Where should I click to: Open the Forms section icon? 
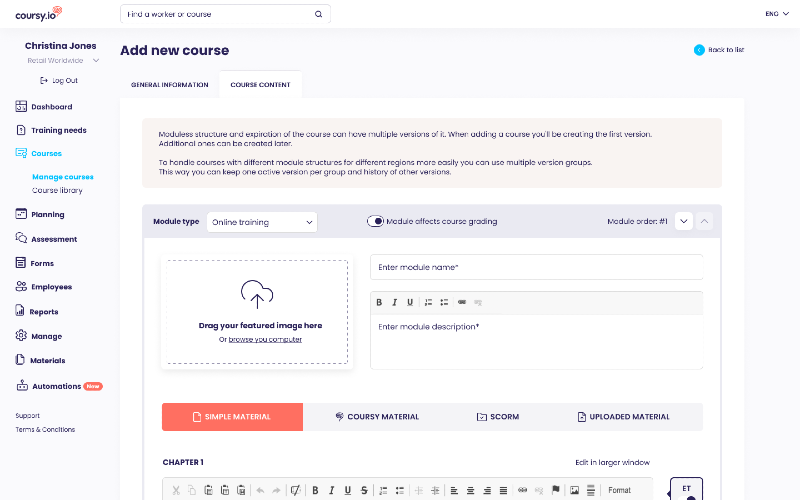(20, 263)
